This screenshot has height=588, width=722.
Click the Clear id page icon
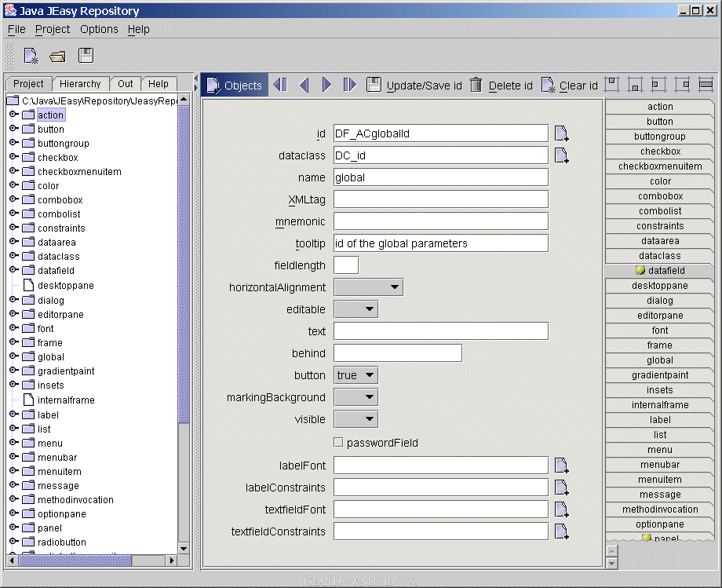[x=548, y=86]
